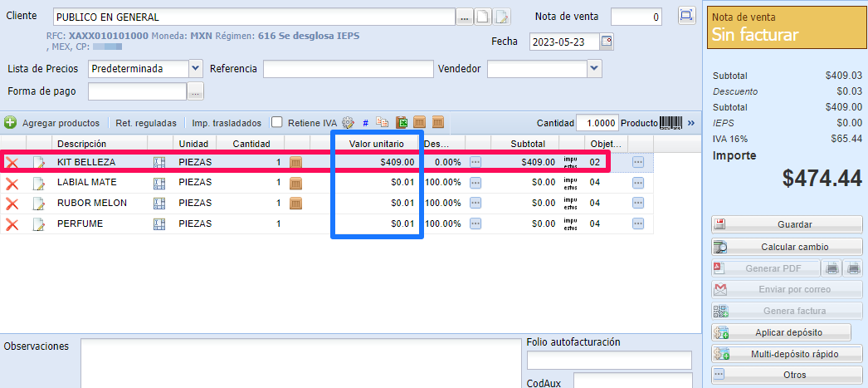This screenshot has width=868, height=388.
Task: Click the box icon in RUBOR MELON row
Action: (295, 204)
